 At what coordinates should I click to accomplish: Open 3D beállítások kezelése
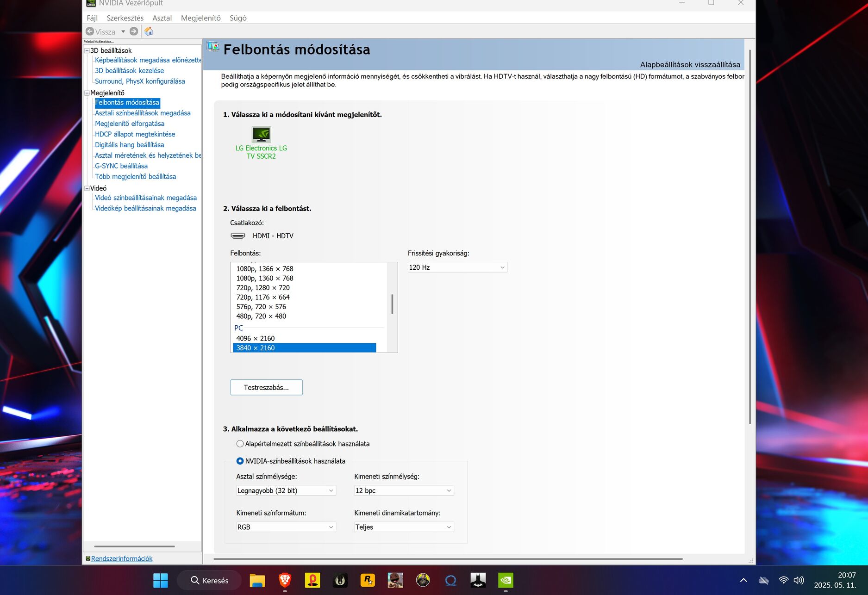pyautogui.click(x=129, y=71)
